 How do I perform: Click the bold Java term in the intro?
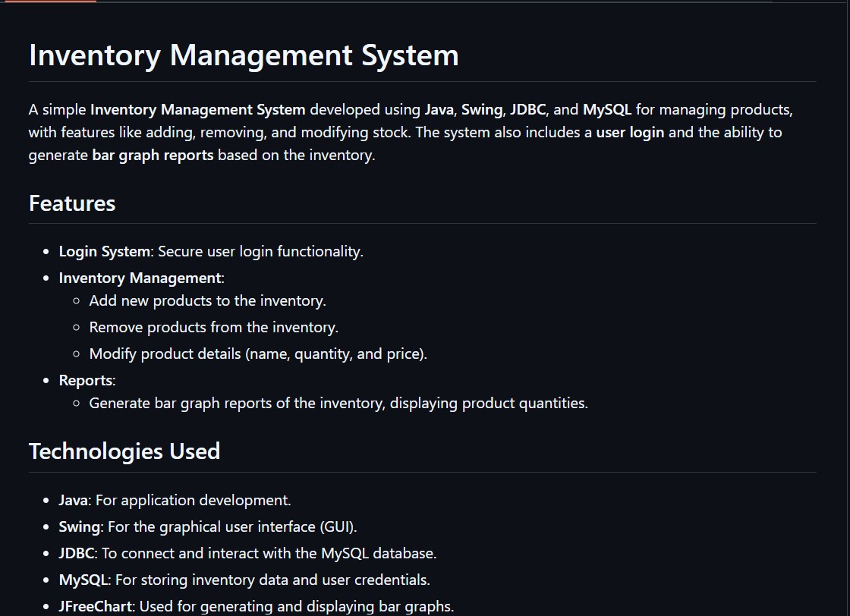(x=439, y=109)
